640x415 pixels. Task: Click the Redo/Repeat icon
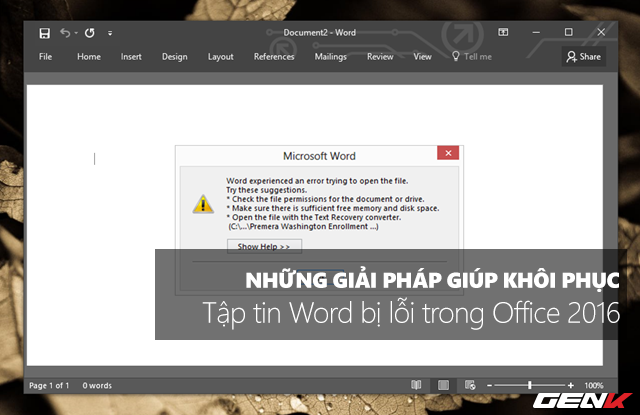click(89, 33)
